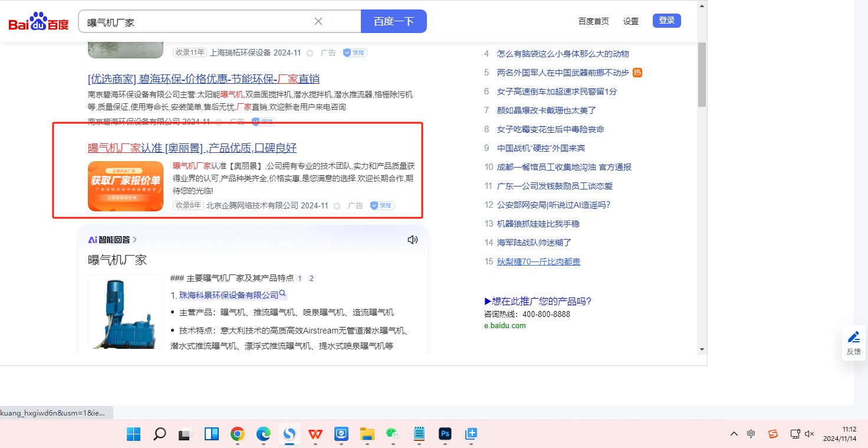Play the AI answer with the speaker icon
Viewport: 868px width, 448px height.
[x=413, y=240]
